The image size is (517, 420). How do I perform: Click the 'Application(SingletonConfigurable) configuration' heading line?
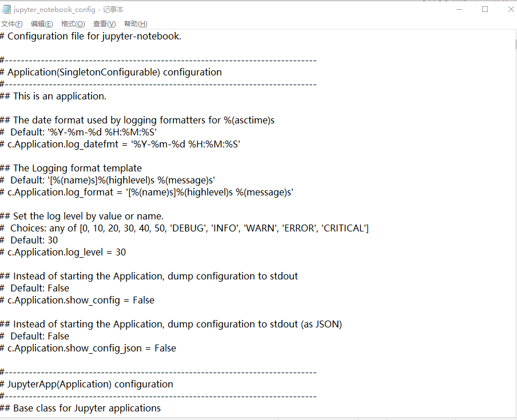[111, 72]
